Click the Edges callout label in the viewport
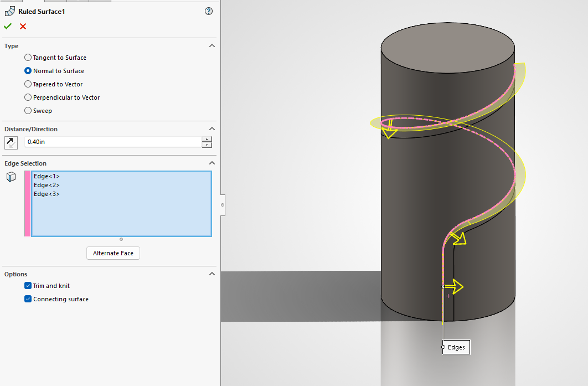This screenshot has width=588, height=386. 456,347
